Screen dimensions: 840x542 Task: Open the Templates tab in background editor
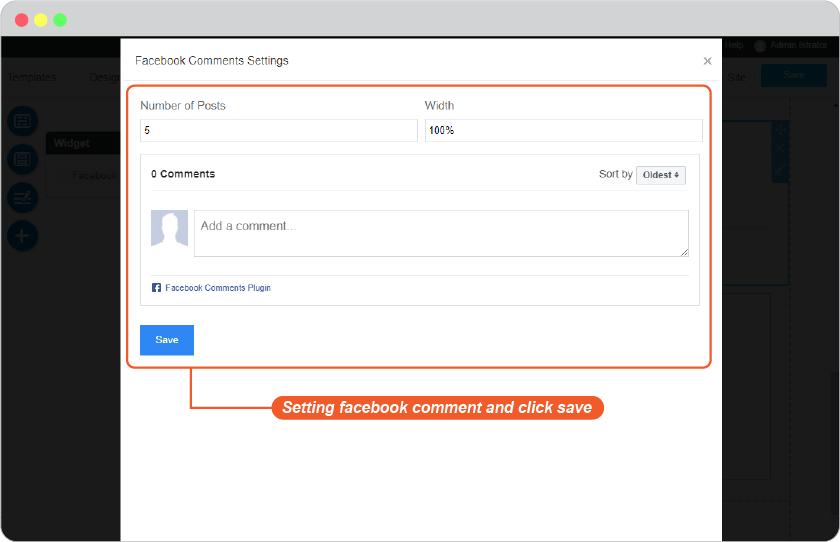pyautogui.click(x=32, y=77)
